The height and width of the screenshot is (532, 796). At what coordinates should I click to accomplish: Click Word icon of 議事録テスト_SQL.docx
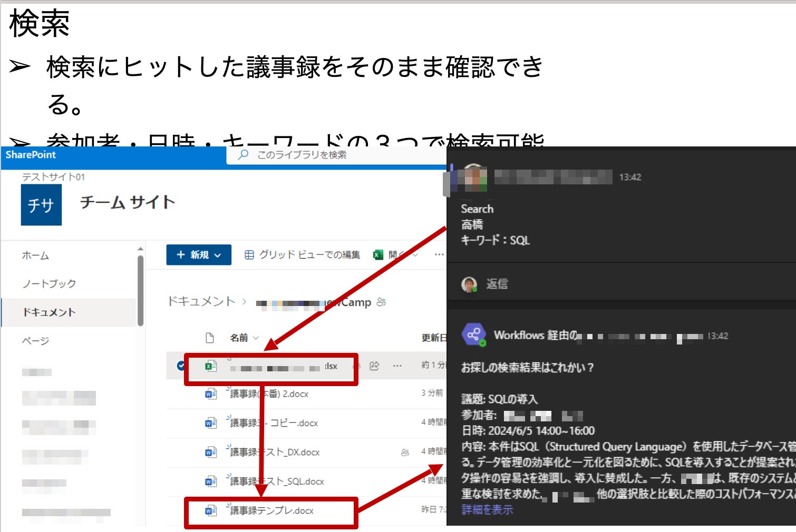point(211,481)
